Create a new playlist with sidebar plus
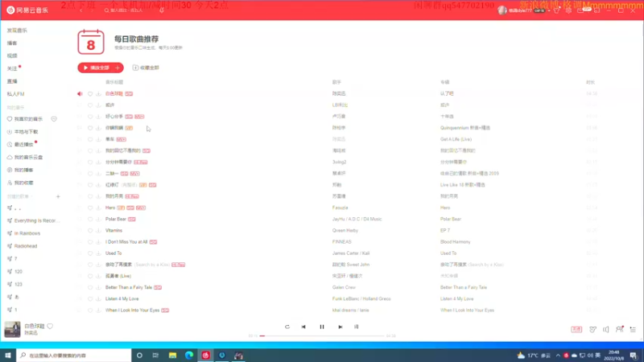 click(58, 196)
